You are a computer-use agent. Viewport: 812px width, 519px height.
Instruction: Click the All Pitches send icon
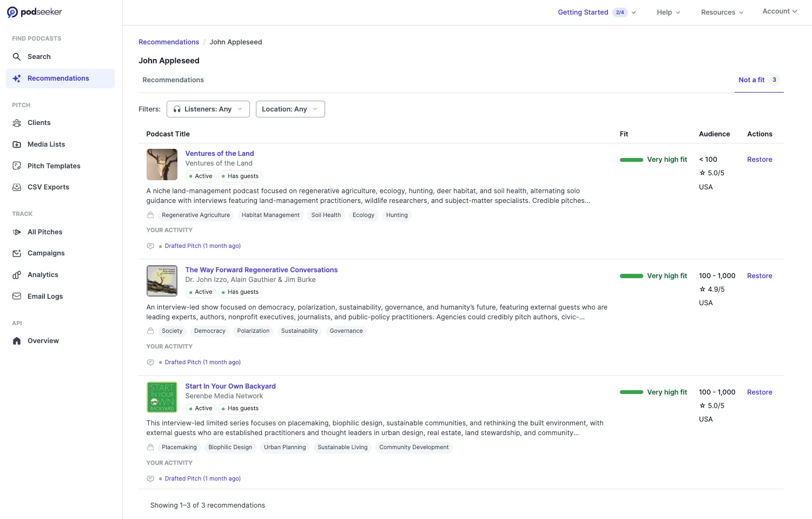(17, 232)
